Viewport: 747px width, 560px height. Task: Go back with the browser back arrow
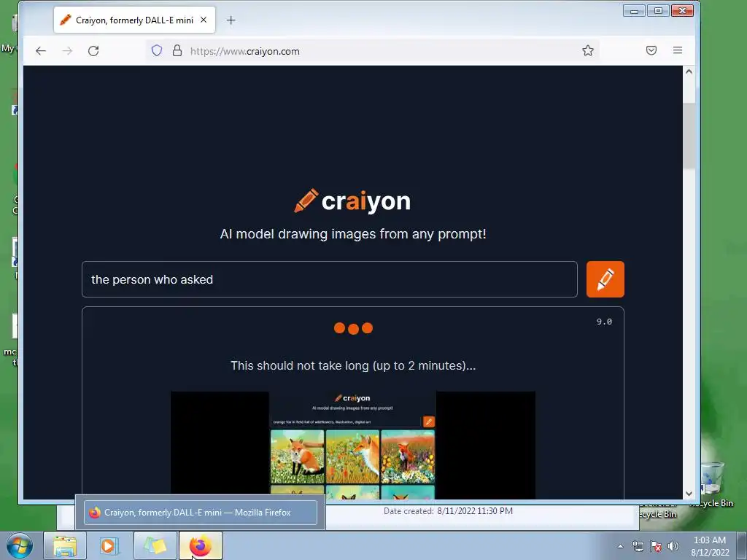41,51
